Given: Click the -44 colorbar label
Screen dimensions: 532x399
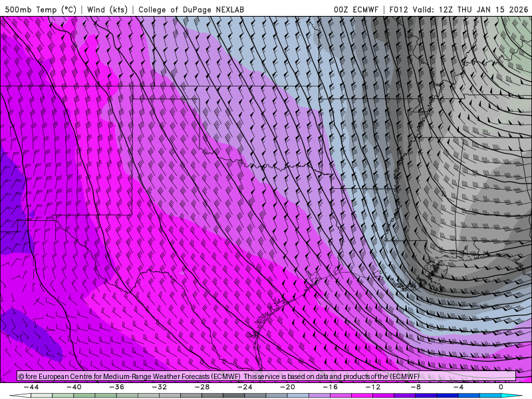Looking at the screenshot, I should (x=31, y=387).
